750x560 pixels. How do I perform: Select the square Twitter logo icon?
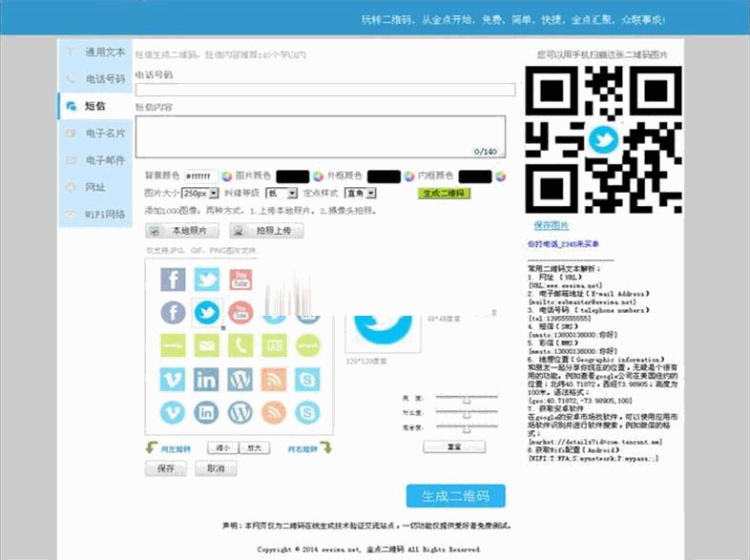point(207,280)
